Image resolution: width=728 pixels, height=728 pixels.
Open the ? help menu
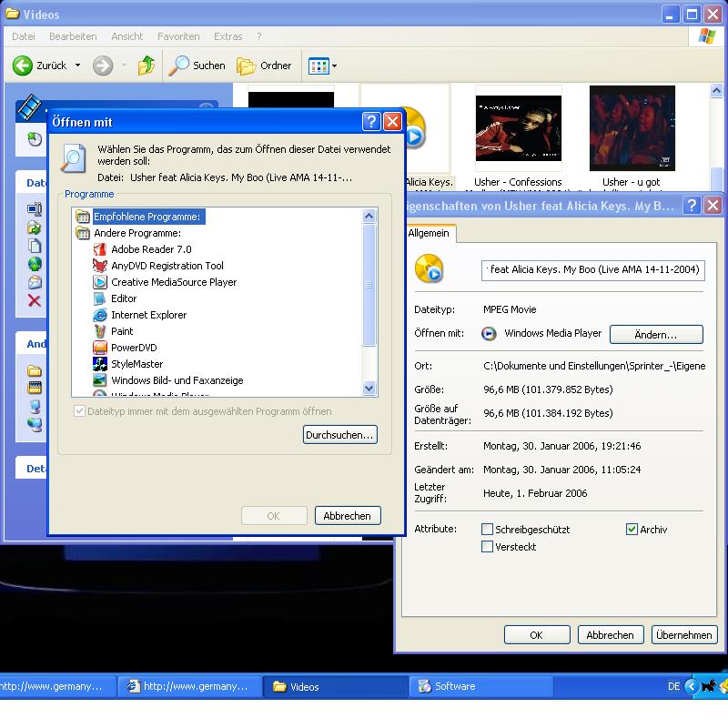(259, 36)
